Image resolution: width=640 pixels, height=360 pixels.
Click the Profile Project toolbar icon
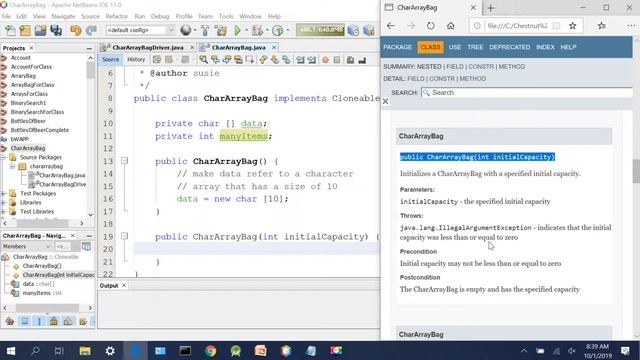pos(278,30)
